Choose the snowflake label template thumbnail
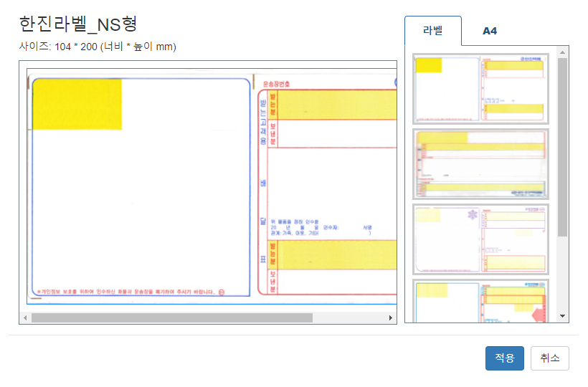The width and height of the screenshot is (588, 387). [x=480, y=239]
